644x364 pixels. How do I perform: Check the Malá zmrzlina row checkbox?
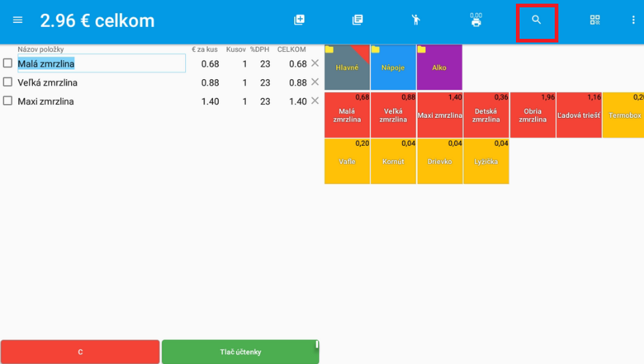coord(8,64)
